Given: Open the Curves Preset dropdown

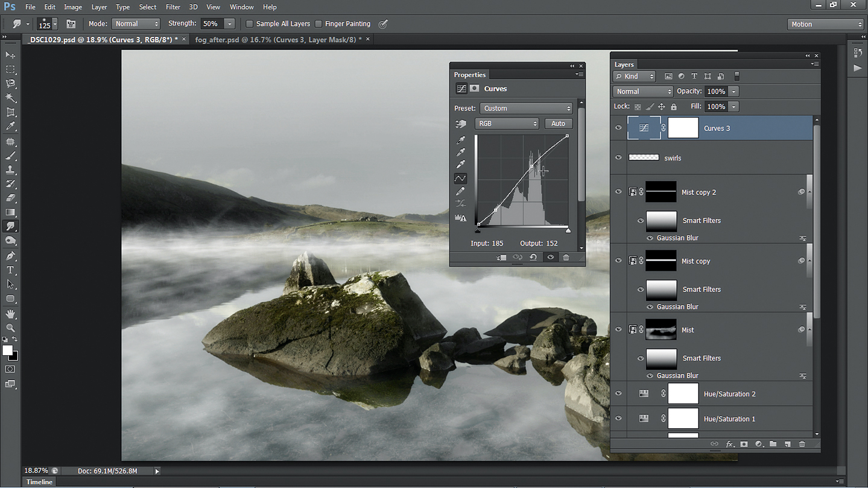Looking at the screenshot, I should pyautogui.click(x=526, y=109).
